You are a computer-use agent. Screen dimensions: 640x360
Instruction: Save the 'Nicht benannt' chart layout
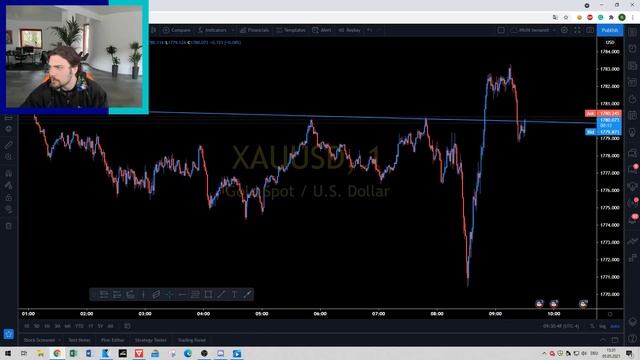(530, 30)
